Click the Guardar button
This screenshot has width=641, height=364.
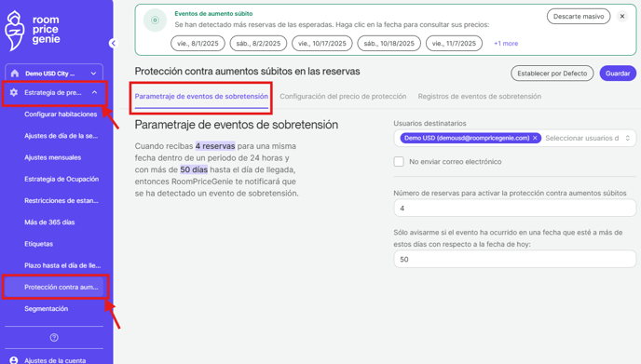[618, 74]
